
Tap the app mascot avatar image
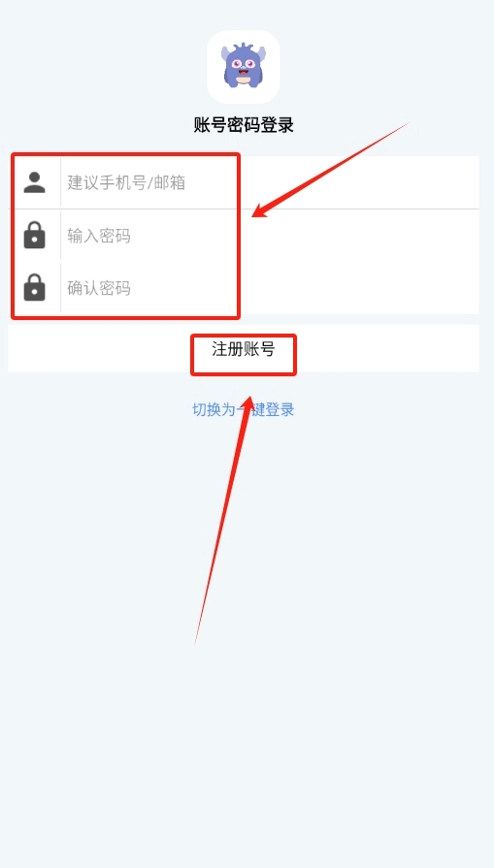click(244, 67)
